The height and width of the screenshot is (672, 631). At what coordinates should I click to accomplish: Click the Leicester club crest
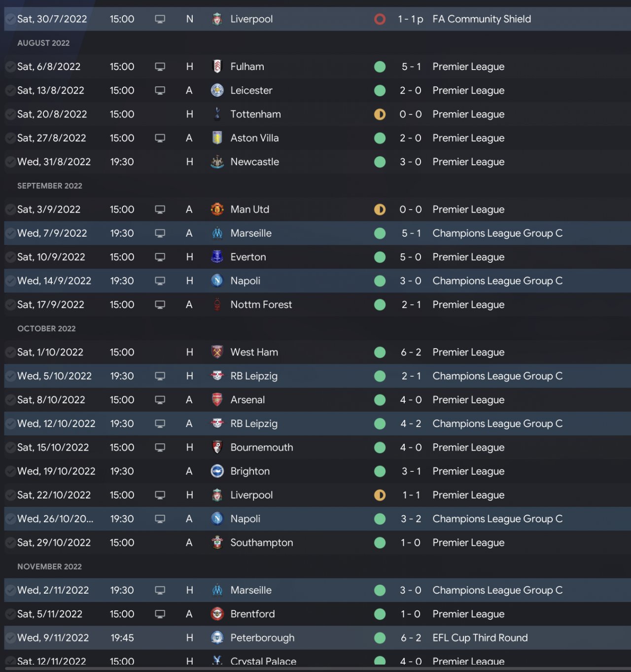click(217, 90)
